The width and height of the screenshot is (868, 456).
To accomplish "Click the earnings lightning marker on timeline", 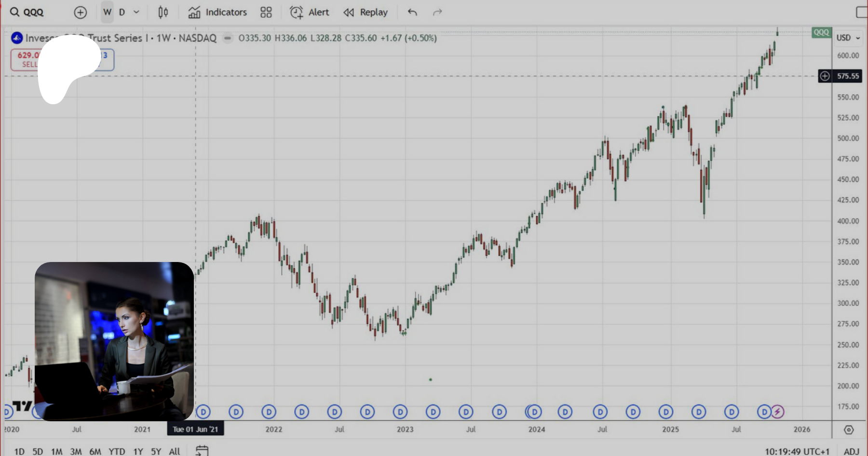I will pyautogui.click(x=777, y=412).
